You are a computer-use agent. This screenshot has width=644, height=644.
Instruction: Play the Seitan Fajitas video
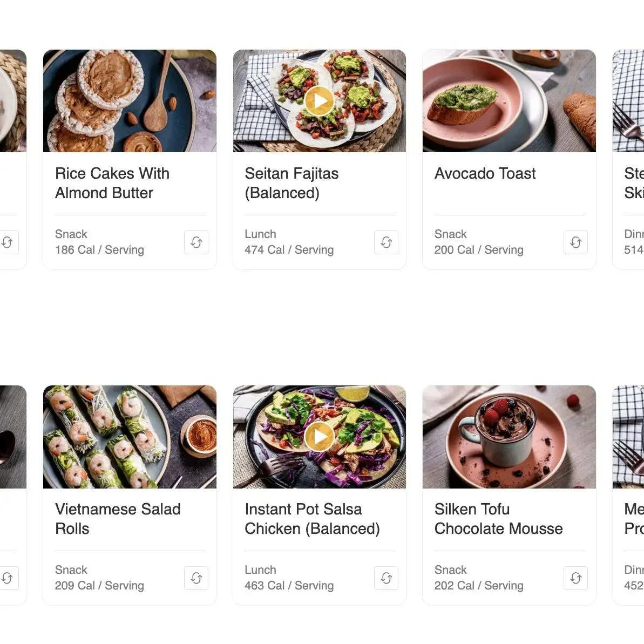coord(319,101)
